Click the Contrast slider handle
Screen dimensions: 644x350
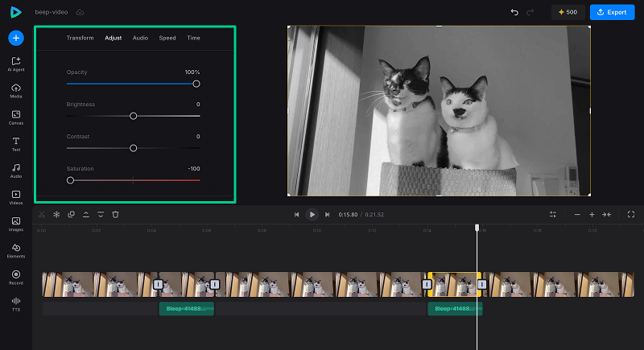pyautogui.click(x=133, y=148)
